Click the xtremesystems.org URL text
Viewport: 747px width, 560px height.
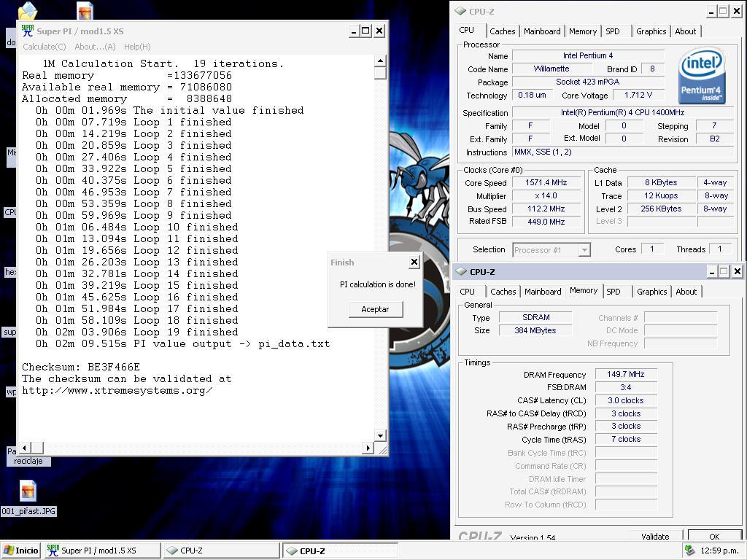click(117, 391)
